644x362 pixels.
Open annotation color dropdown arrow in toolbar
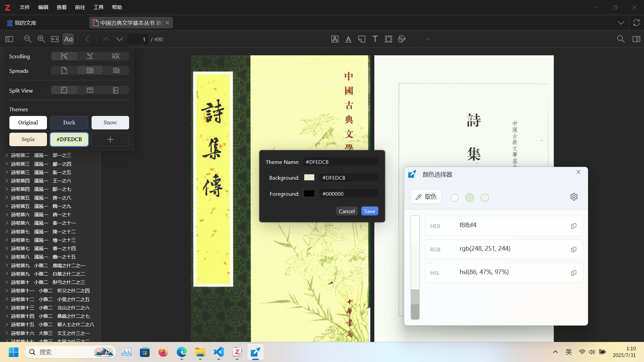[x=428, y=39]
